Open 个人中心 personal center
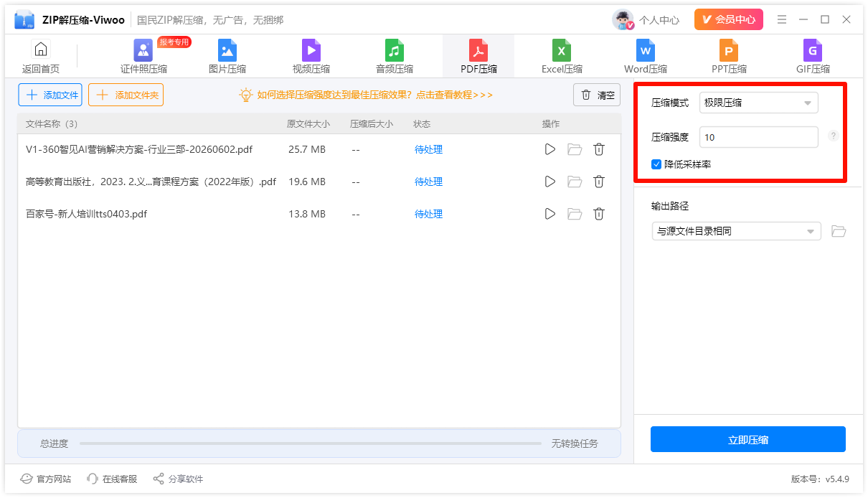868x498 pixels. tap(659, 20)
